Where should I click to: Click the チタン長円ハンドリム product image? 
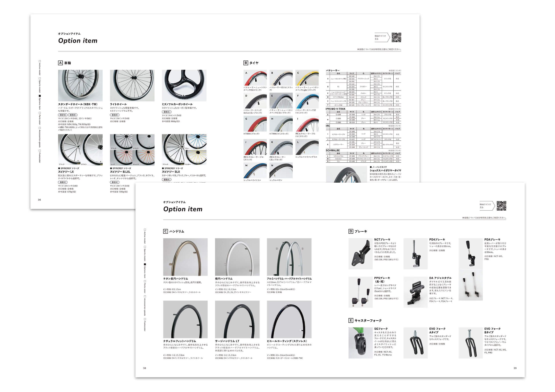185,257
